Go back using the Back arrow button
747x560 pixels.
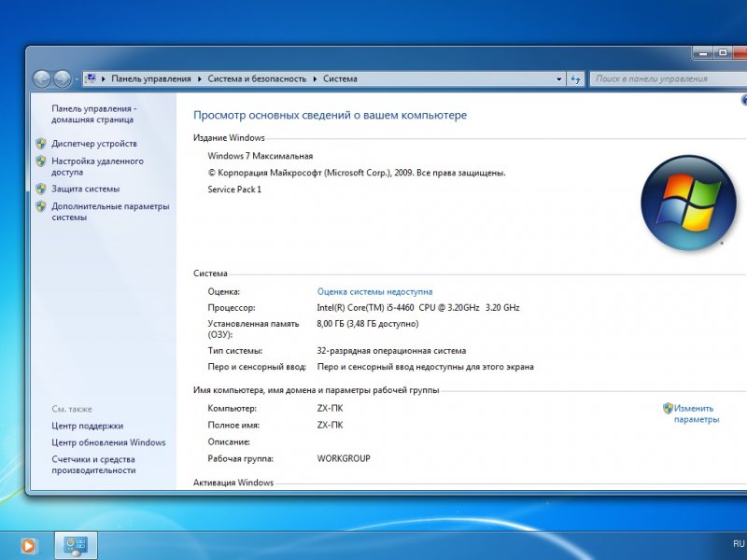click(42, 78)
